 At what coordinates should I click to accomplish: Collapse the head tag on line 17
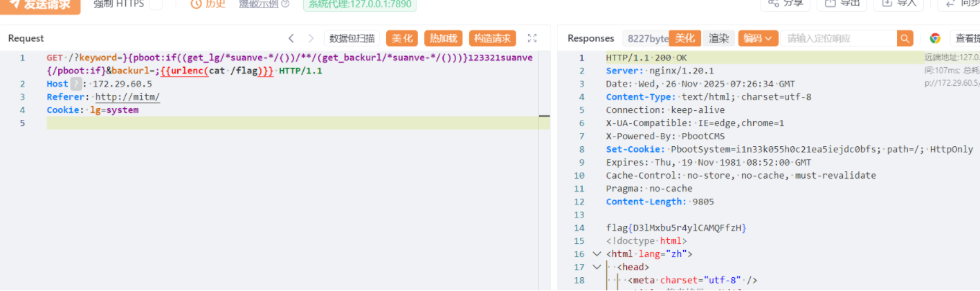pos(597,267)
